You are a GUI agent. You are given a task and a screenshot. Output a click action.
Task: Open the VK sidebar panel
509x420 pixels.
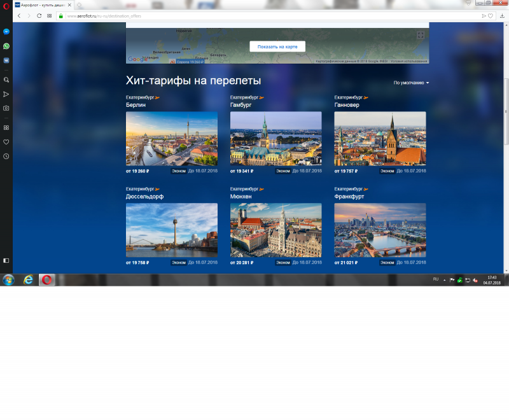[x=6, y=60]
